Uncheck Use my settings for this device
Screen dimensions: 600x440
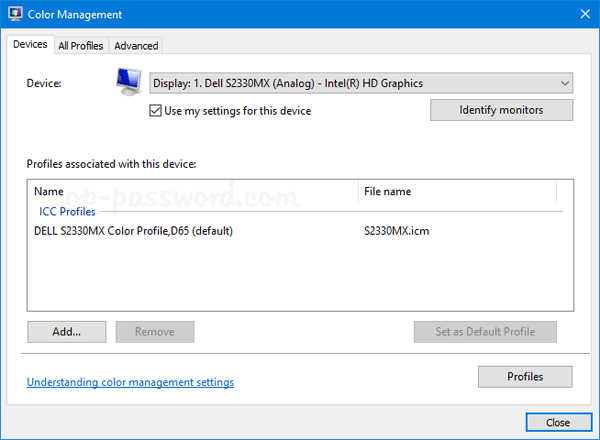coord(155,111)
